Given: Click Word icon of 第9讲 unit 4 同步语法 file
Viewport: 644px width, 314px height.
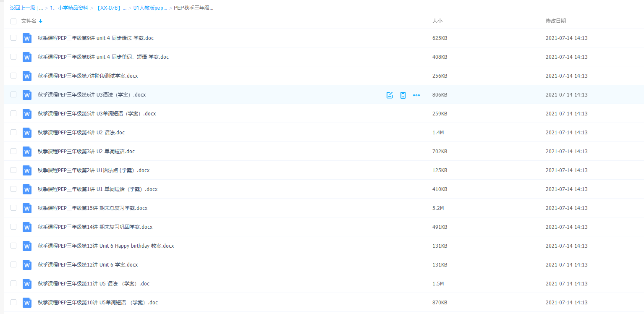Looking at the screenshot, I should [x=27, y=38].
